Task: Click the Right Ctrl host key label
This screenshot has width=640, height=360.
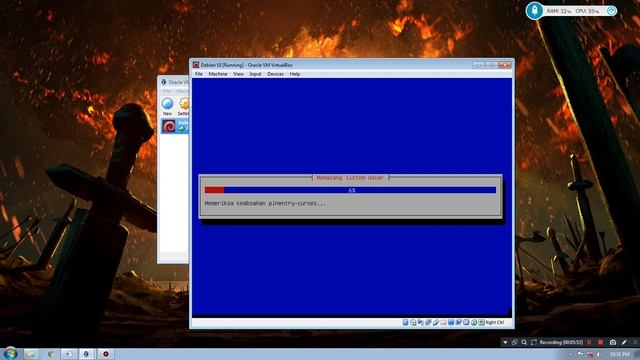Action: point(495,322)
